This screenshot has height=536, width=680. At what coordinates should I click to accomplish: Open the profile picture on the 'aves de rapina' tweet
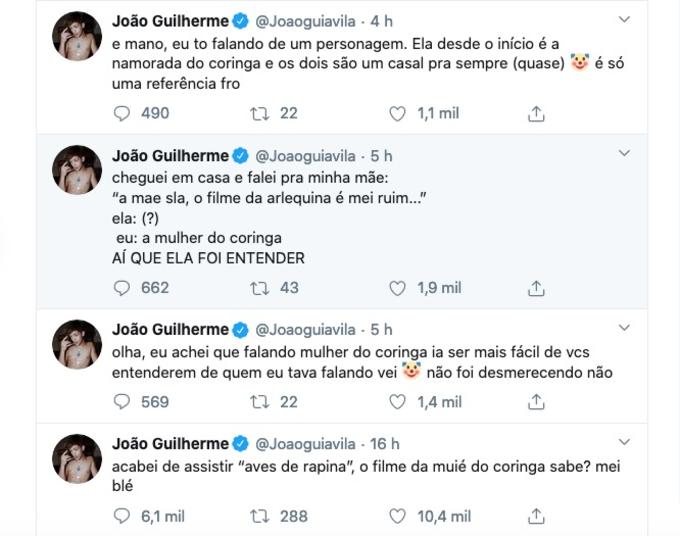(77, 460)
